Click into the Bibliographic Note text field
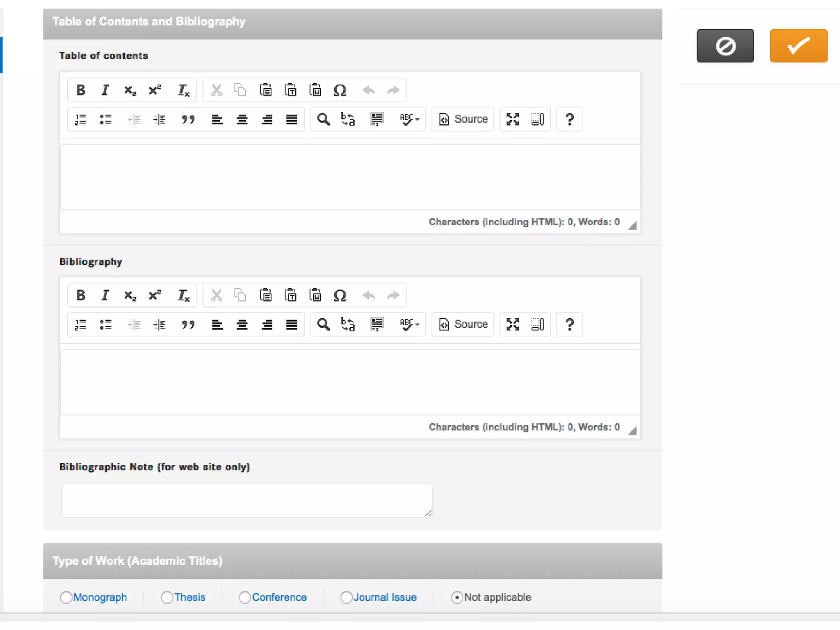Screen dimensions: 840x630 (246, 500)
